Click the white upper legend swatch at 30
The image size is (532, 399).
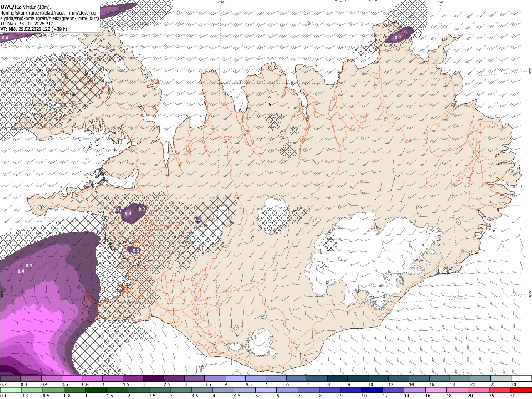pyautogui.click(x=522, y=379)
